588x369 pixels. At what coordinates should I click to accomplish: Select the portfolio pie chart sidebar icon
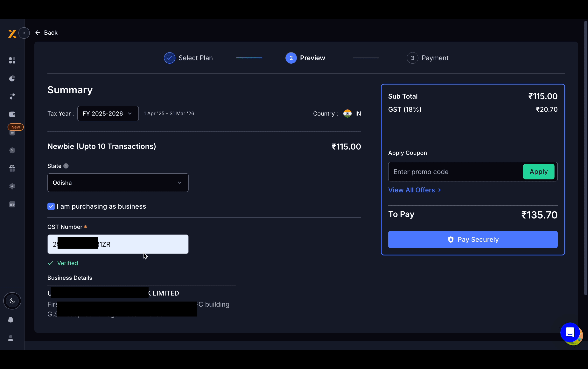(x=12, y=78)
